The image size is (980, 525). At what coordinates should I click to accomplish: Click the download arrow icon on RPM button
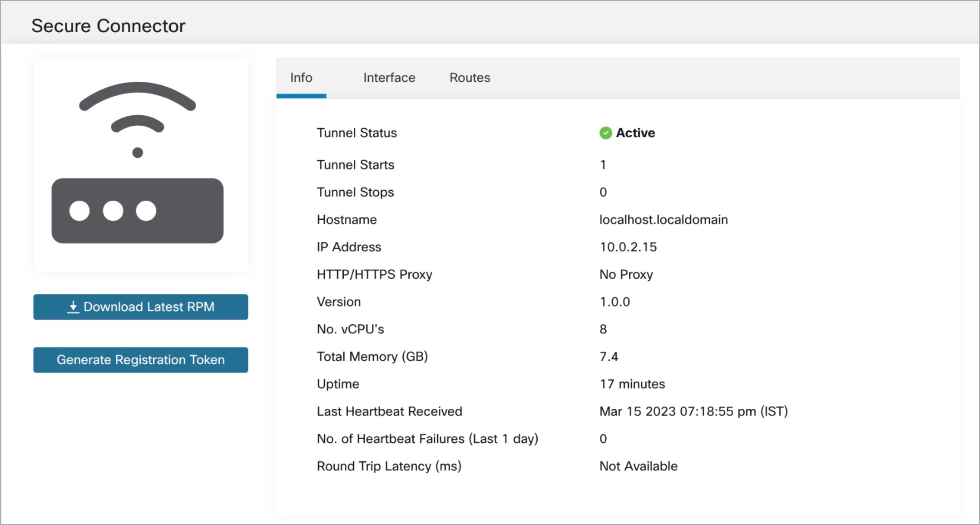73,307
